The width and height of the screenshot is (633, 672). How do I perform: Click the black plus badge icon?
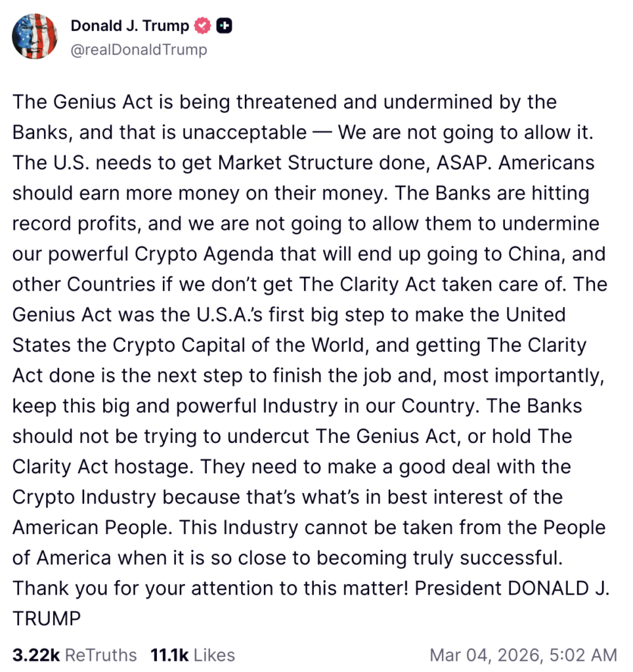click(224, 26)
